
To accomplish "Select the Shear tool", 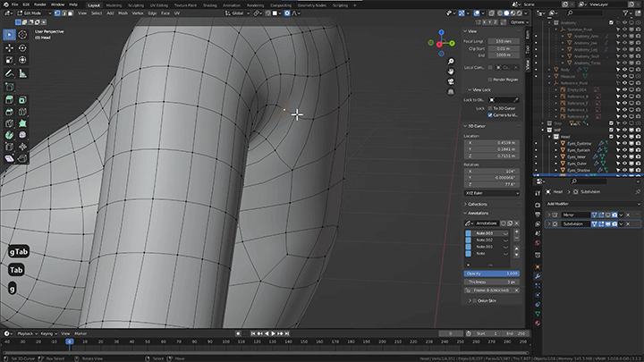I will 10,158.
